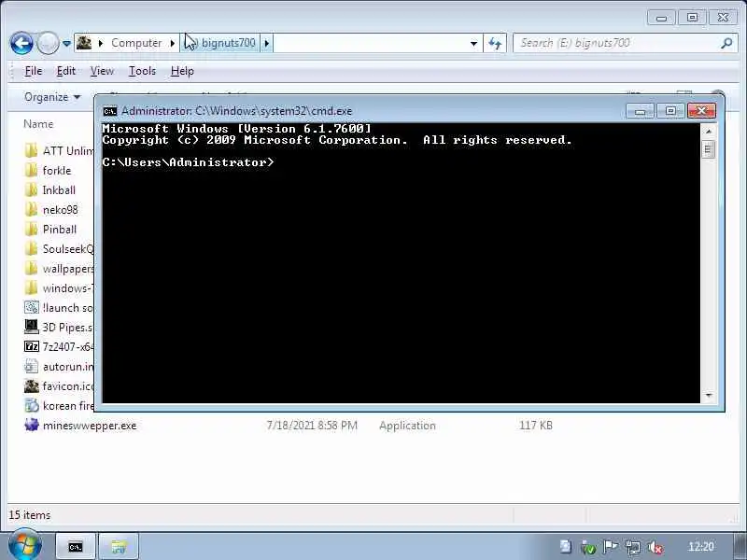Click the Show desktop button at taskbar end
Viewport: 747px width, 560px height.
point(740,547)
